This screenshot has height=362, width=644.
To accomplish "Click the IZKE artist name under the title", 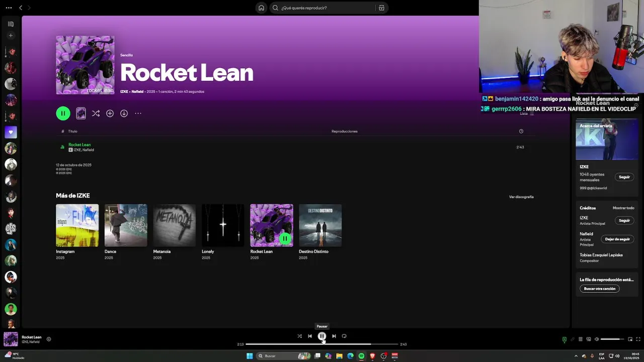I will click(124, 92).
